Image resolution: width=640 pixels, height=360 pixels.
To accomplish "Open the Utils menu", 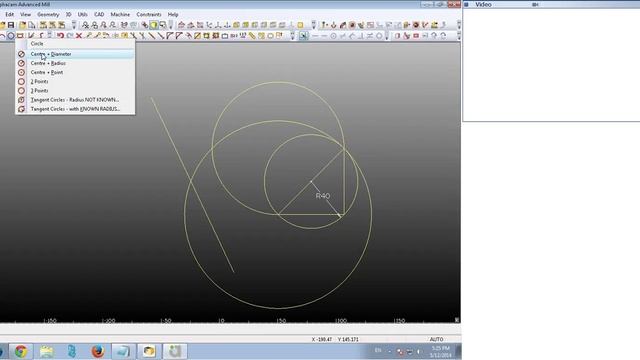I will tap(82, 14).
